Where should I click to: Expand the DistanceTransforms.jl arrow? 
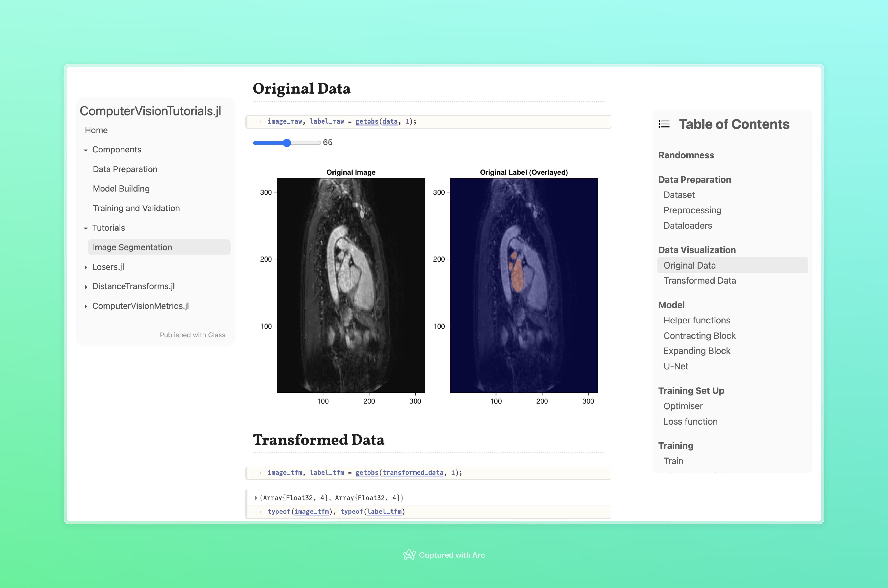click(86, 287)
